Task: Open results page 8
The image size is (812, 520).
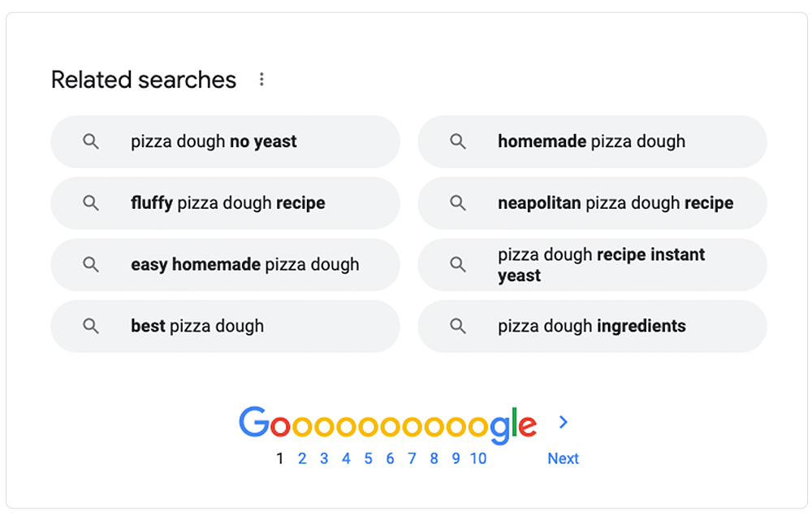Action: click(x=434, y=458)
